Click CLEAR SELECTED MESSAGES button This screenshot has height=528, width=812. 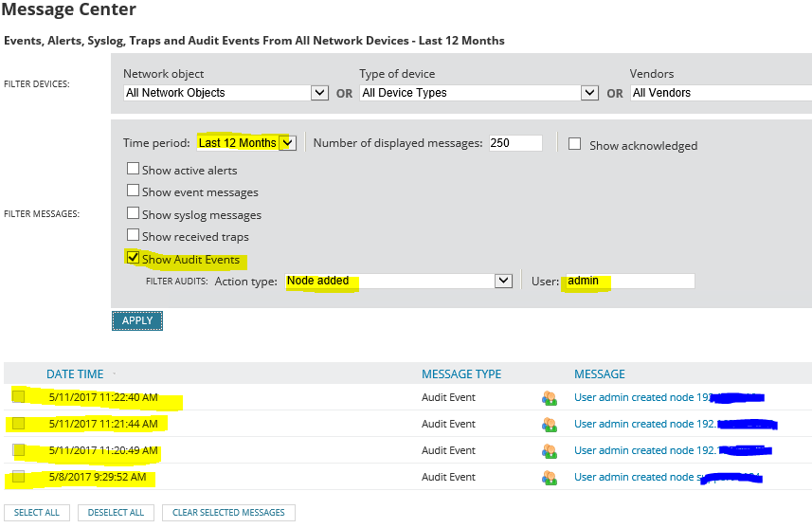(x=228, y=513)
